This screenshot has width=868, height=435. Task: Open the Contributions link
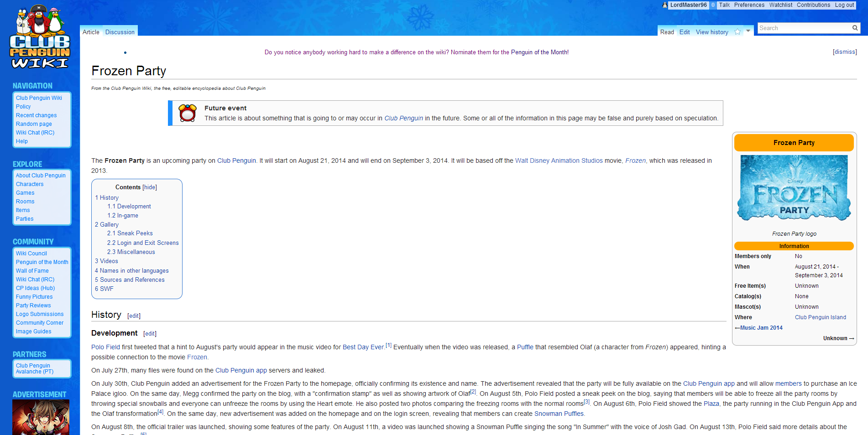(x=813, y=5)
